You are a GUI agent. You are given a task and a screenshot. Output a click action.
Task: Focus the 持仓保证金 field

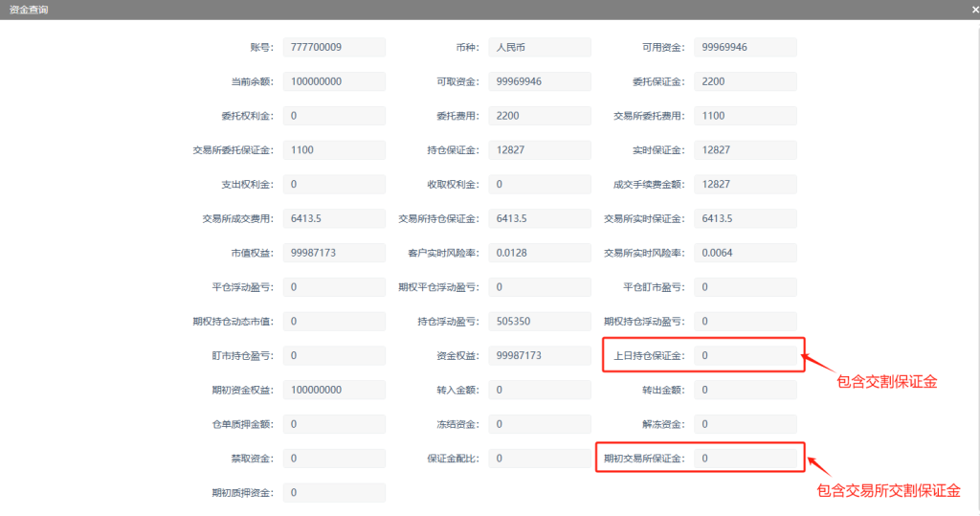(540, 150)
